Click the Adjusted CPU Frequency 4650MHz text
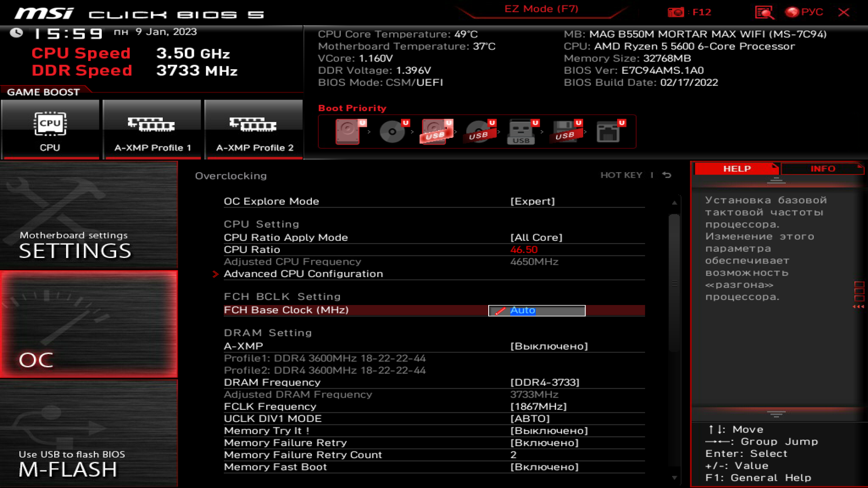Viewport: 868px width, 488px height. (x=534, y=262)
